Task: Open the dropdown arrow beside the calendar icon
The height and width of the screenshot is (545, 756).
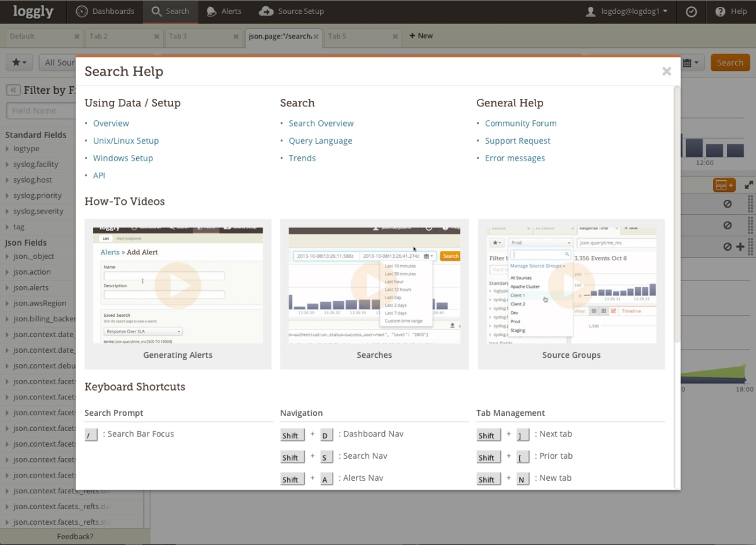Action: (x=697, y=62)
